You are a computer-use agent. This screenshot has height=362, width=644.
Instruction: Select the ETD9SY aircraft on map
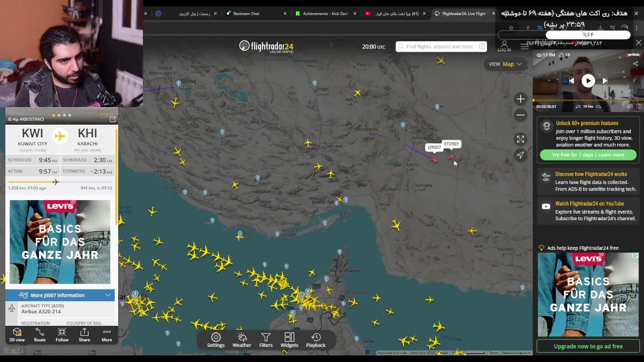tap(451, 157)
